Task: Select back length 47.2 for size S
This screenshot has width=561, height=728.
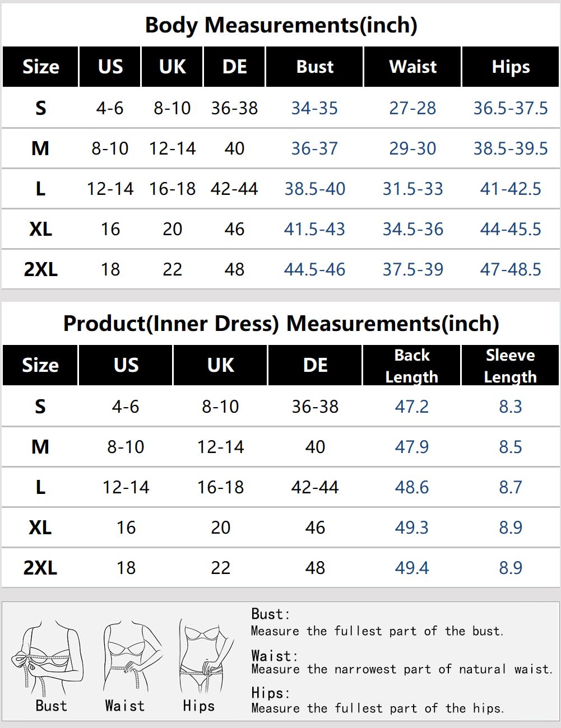Action: click(x=411, y=407)
